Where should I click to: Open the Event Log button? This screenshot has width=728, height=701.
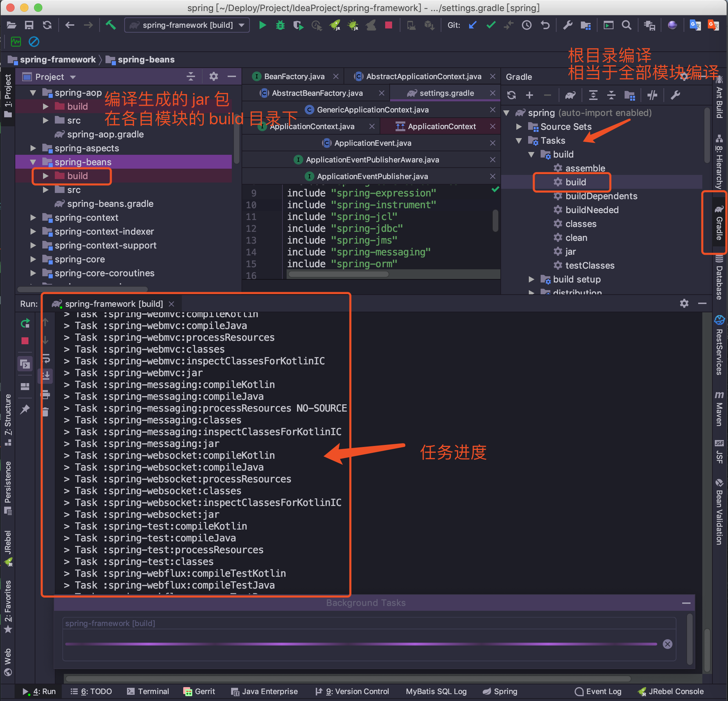click(598, 691)
